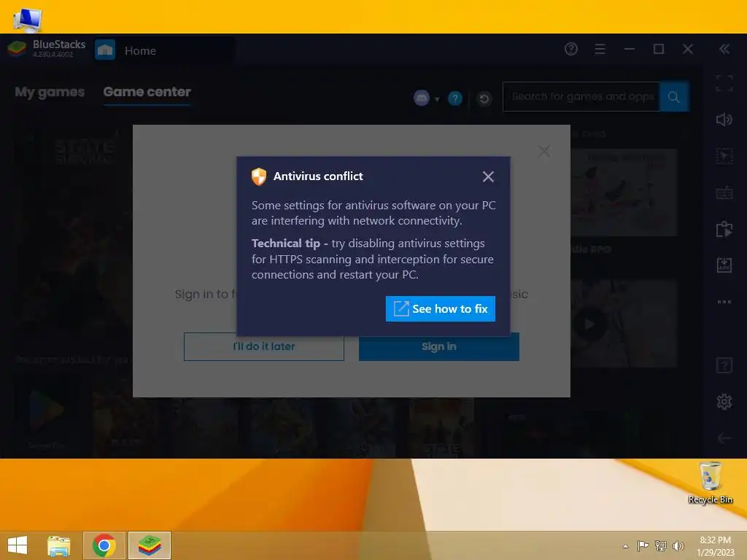Click the BlueStacks logo
The image size is (747, 560).
click(x=18, y=48)
